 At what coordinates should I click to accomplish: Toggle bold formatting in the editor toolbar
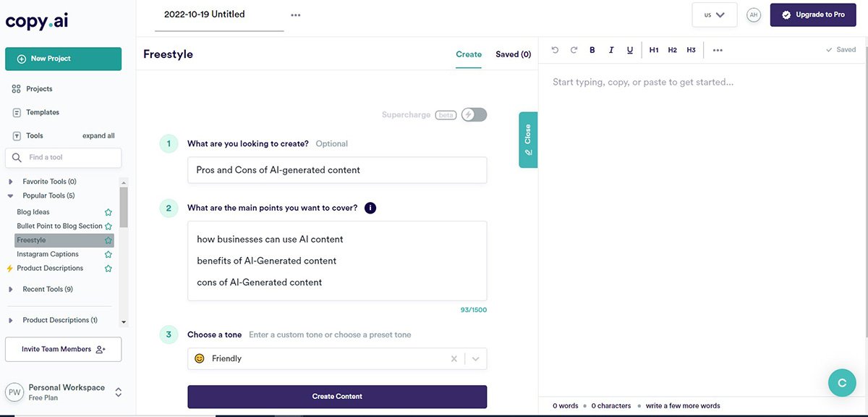[x=592, y=49]
